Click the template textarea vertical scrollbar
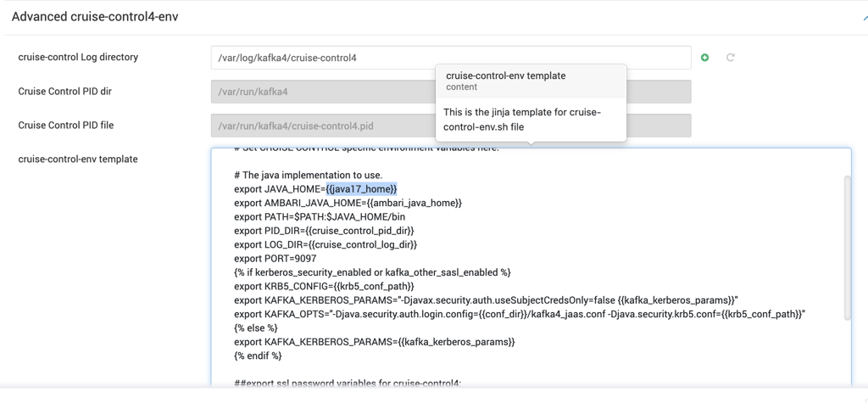The height and width of the screenshot is (403, 868). (847, 248)
